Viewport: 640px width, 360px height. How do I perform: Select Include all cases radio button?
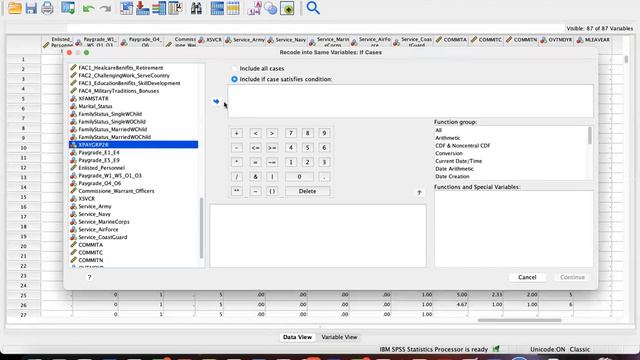click(x=234, y=69)
